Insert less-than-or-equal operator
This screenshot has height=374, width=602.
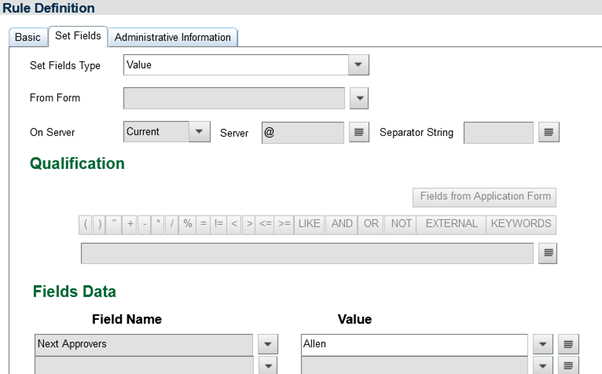click(266, 225)
